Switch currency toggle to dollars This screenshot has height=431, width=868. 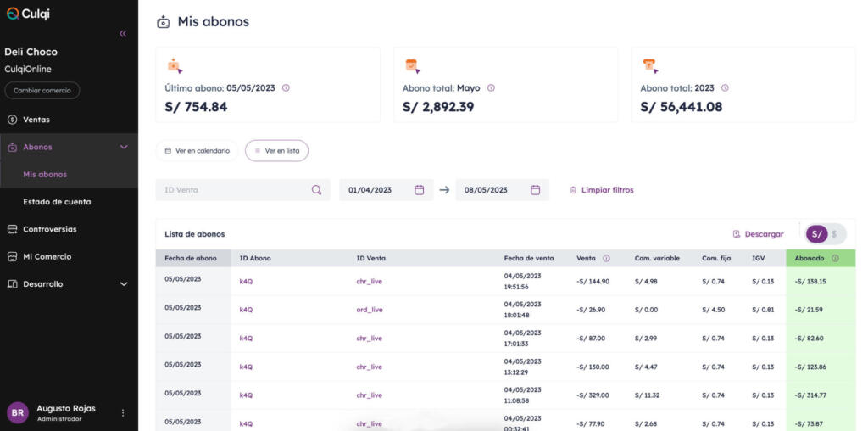[x=835, y=234]
